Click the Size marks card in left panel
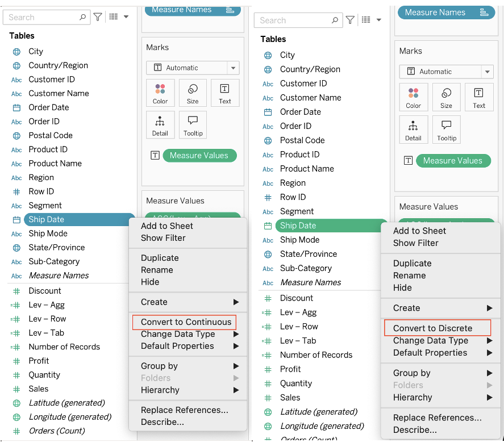 click(193, 93)
